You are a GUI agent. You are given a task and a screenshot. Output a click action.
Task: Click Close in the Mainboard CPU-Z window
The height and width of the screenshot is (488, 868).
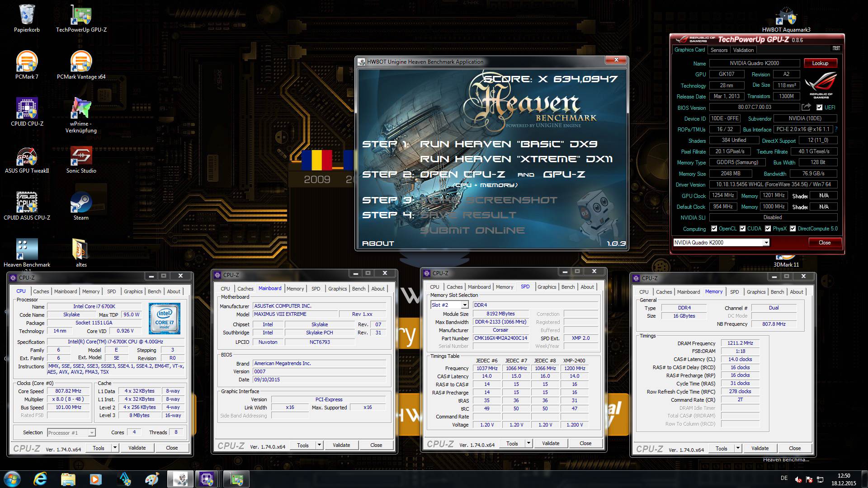coord(376,445)
